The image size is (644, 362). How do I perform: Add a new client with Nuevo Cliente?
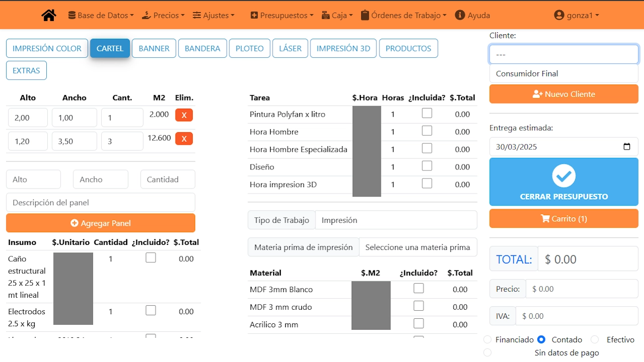point(563,94)
